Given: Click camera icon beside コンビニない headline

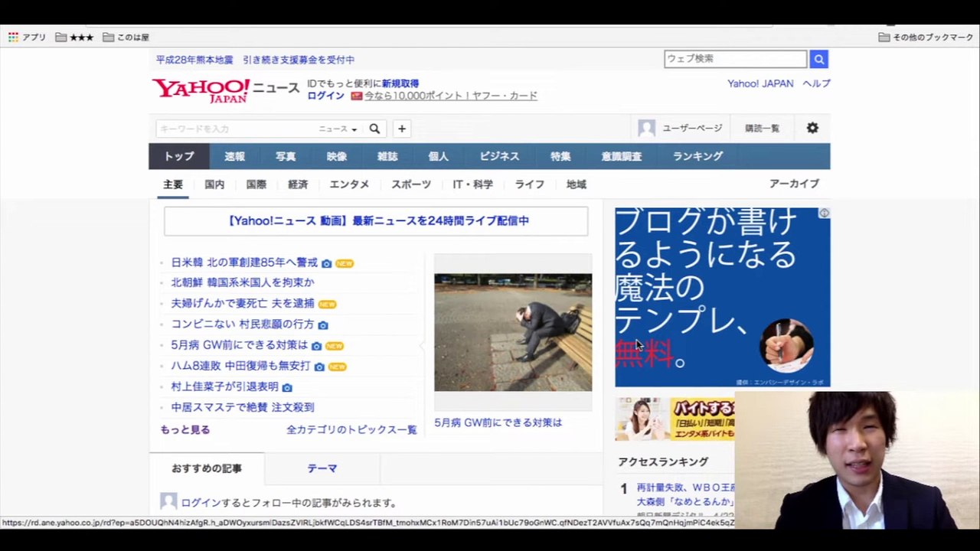Looking at the screenshot, I should (323, 324).
